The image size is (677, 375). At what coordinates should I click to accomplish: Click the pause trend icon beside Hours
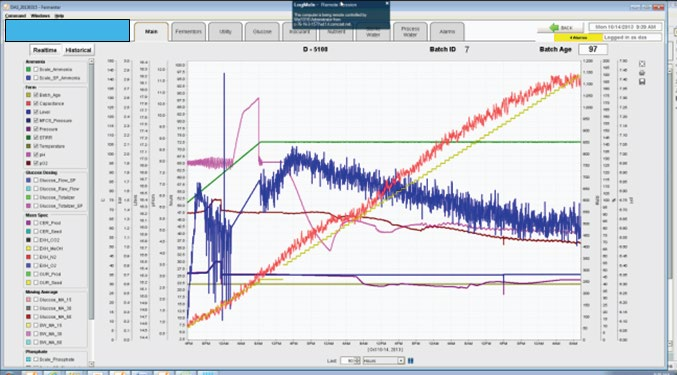(x=411, y=361)
